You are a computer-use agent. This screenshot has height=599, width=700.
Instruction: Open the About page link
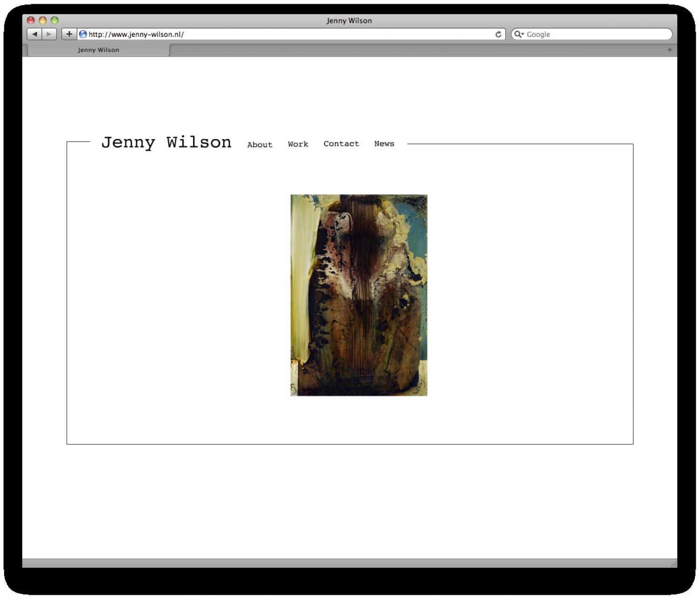click(x=259, y=145)
